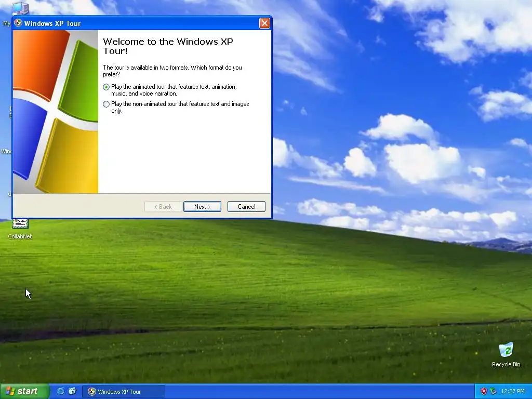Select the Recycle Bin desktop icon
This screenshot has height=399, width=532.
click(x=506, y=354)
